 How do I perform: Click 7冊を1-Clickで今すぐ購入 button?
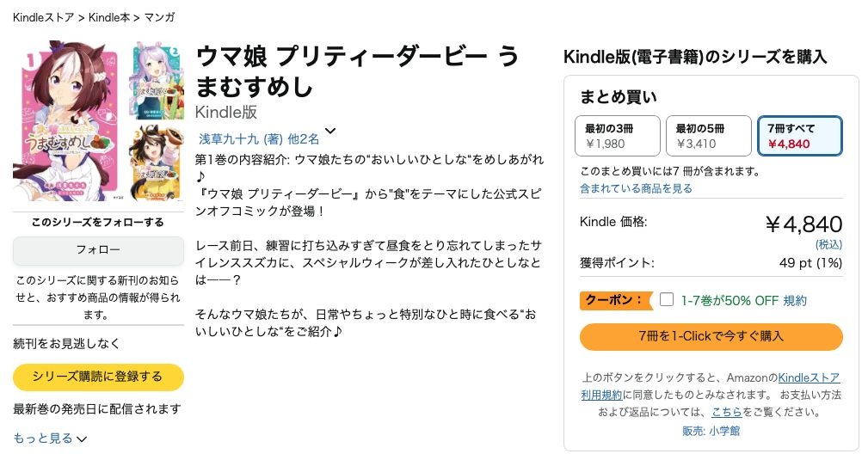[711, 336]
